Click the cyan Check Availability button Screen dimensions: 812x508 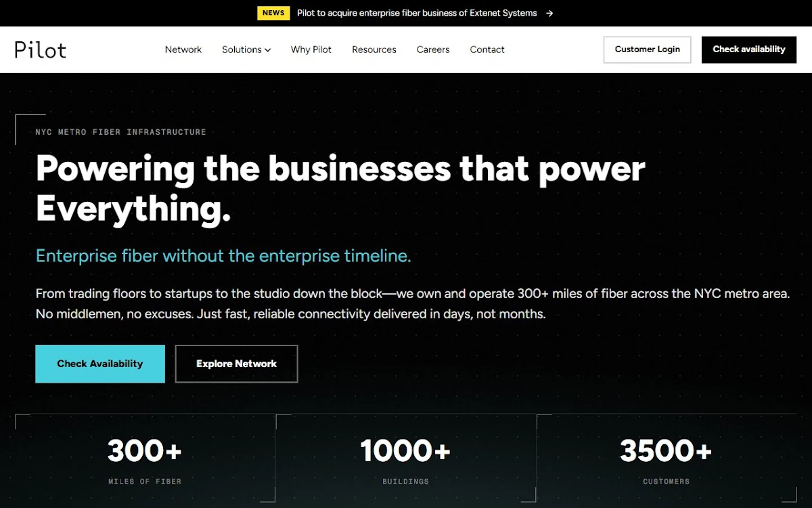[100, 364]
